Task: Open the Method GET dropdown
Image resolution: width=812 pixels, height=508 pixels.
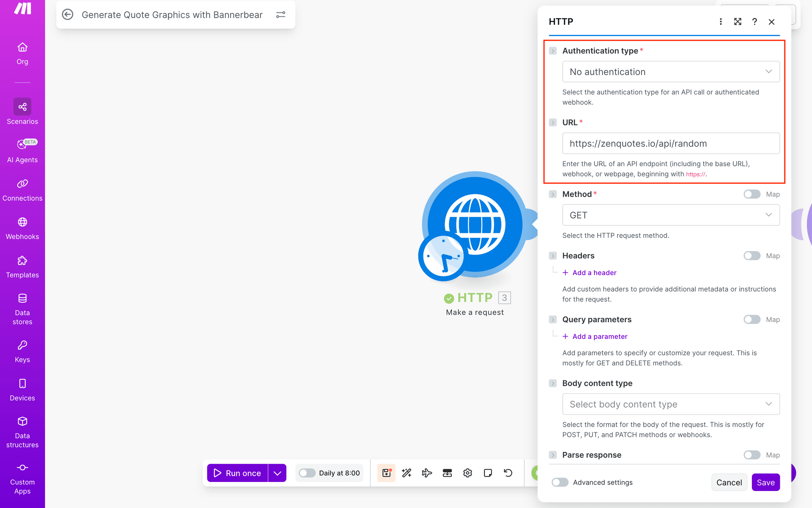Action: point(671,215)
